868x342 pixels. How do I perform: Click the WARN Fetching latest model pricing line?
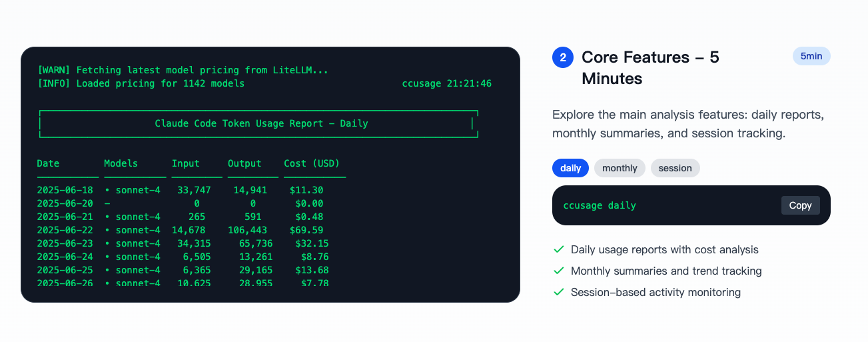click(x=183, y=70)
